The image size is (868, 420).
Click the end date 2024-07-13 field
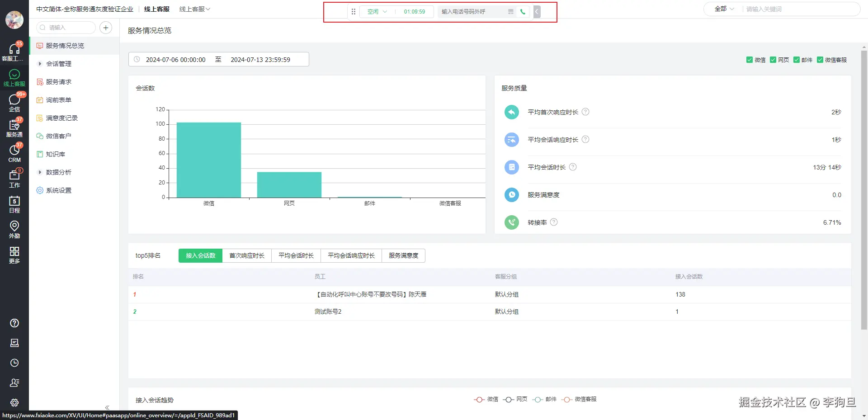click(260, 60)
